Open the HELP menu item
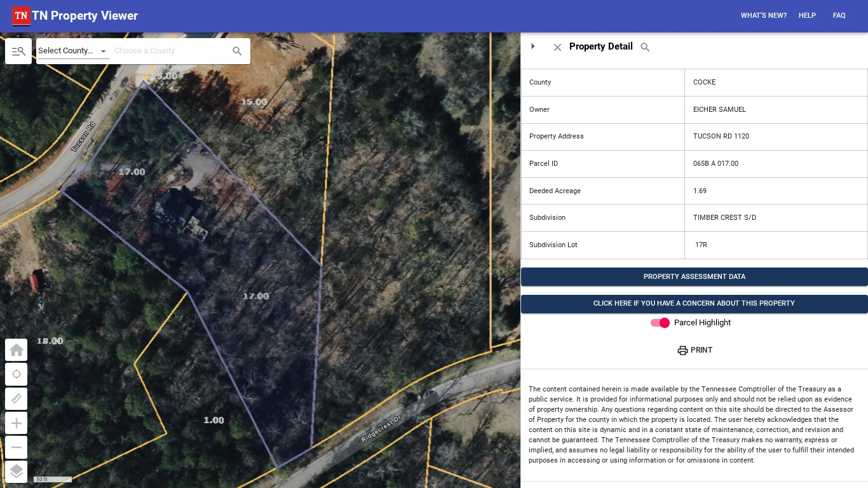868x488 pixels. (807, 16)
